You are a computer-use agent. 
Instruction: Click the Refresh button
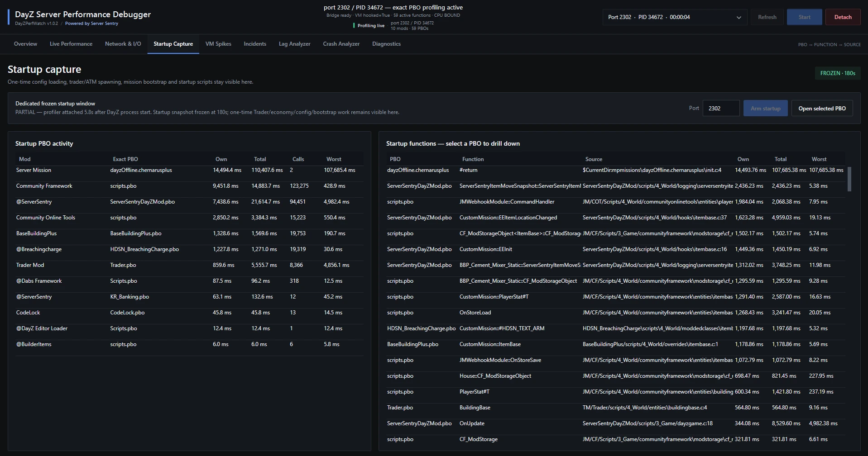767,17
